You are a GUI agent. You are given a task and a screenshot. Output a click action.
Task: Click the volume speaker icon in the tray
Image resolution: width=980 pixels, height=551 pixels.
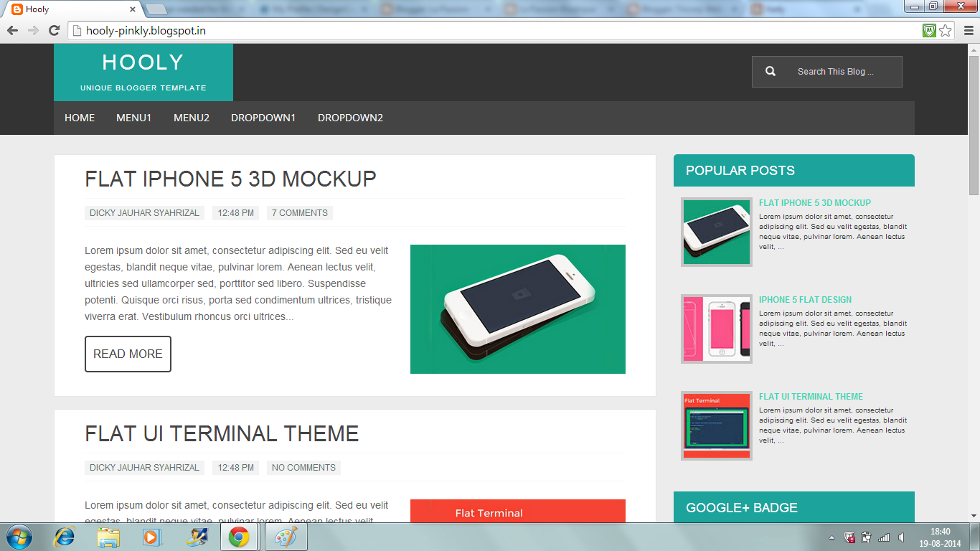click(901, 536)
